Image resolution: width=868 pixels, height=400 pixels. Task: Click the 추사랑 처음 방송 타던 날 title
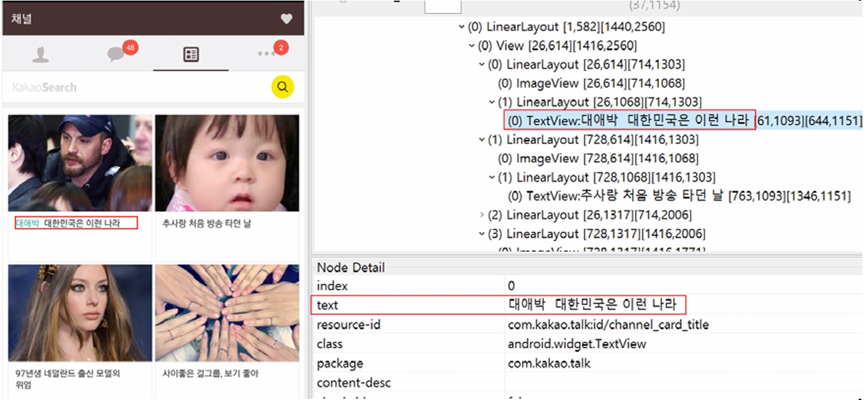[x=207, y=224]
